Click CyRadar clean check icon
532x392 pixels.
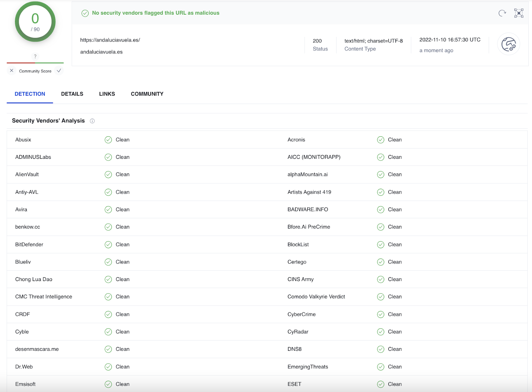click(381, 332)
